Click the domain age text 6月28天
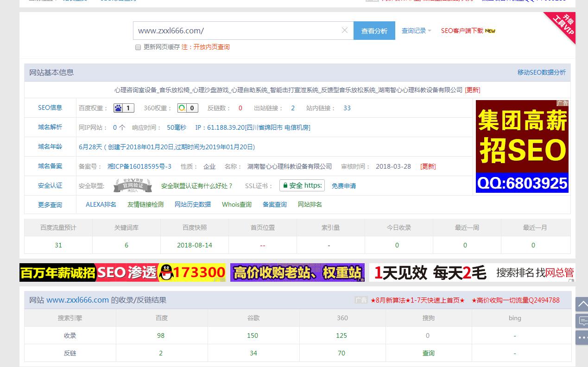 tap(90, 147)
